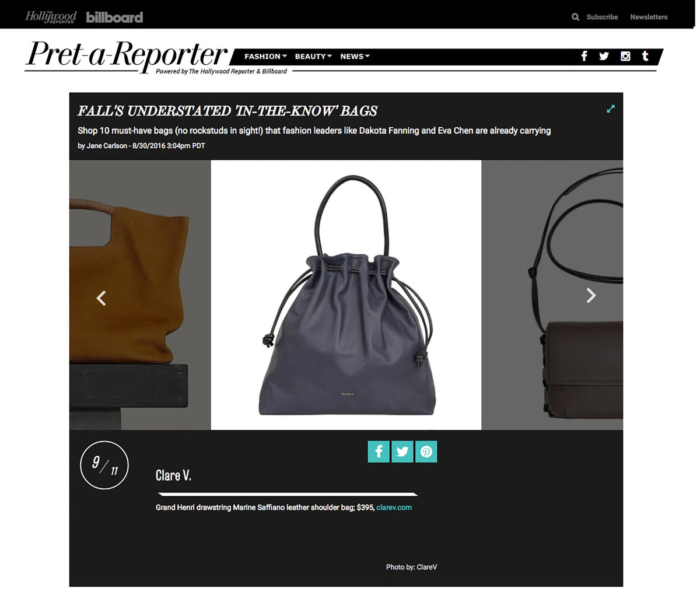
Task: Pin slide with Pinterest teal button
Action: tap(426, 452)
